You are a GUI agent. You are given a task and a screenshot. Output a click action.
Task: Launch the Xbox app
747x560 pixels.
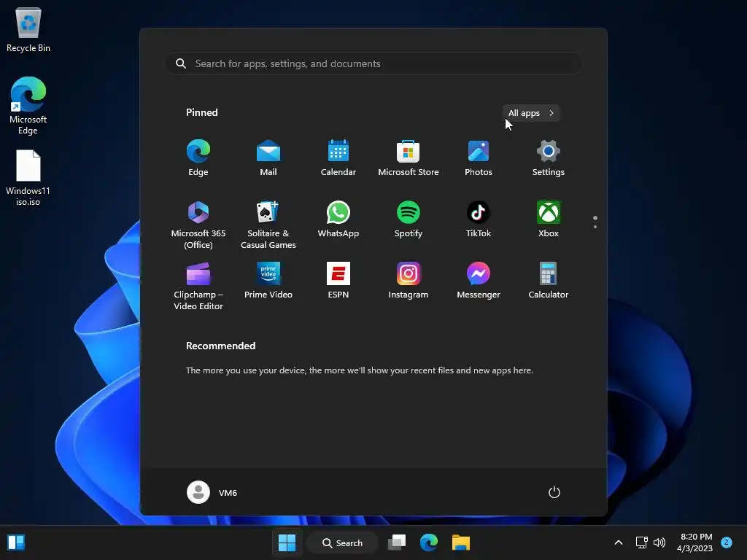click(549, 219)
